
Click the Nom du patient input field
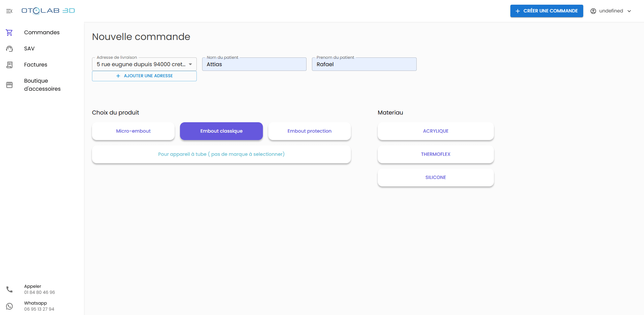coord(254,64)
